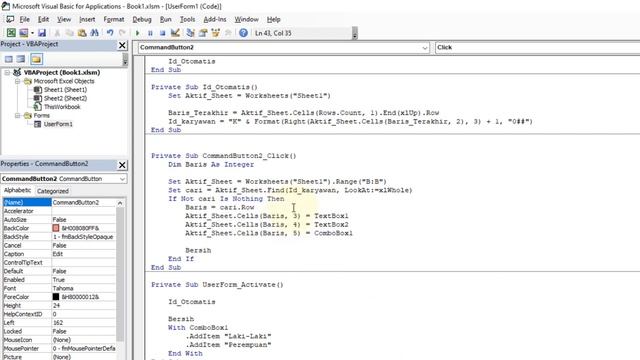Click the Reset stop icon
The image size is (640, 360).
[162, 33]
